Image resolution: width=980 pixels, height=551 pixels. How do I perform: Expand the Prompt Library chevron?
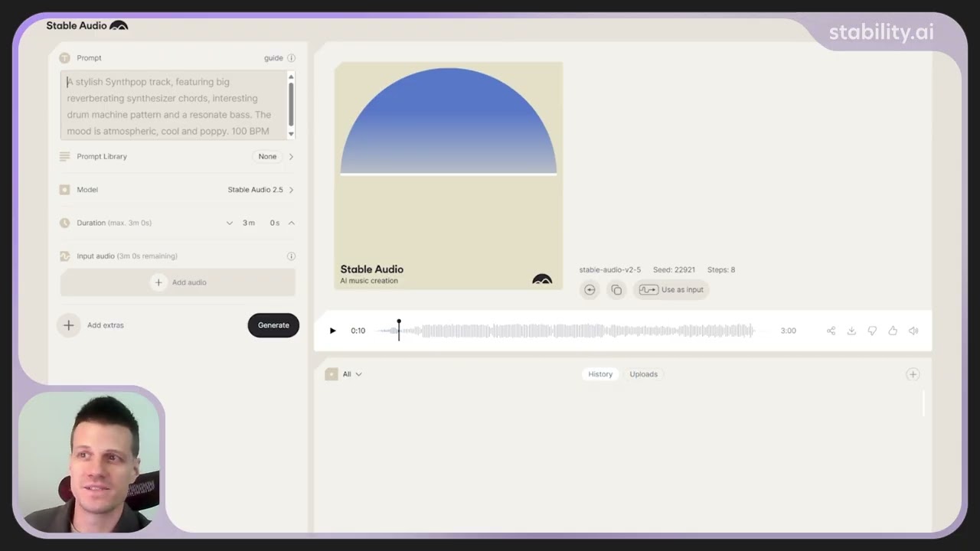click(x=291, y=157)
